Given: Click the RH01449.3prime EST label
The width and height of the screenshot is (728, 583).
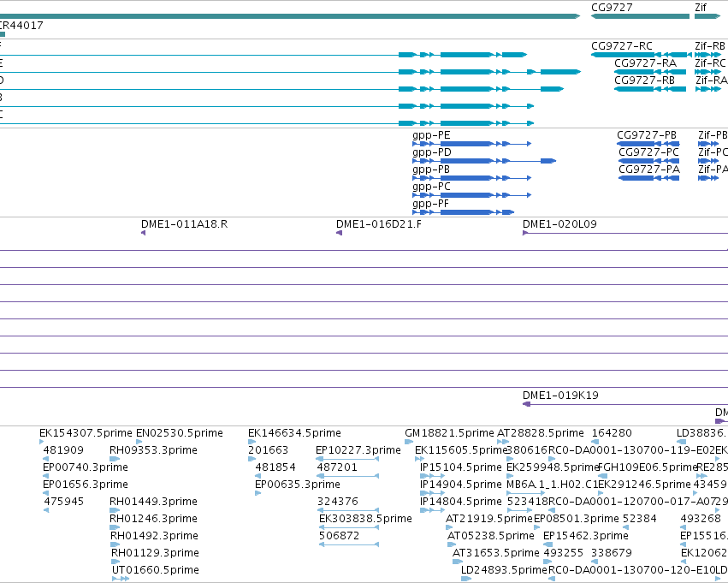Looking at the screenshot, I should tap(153, 503).
